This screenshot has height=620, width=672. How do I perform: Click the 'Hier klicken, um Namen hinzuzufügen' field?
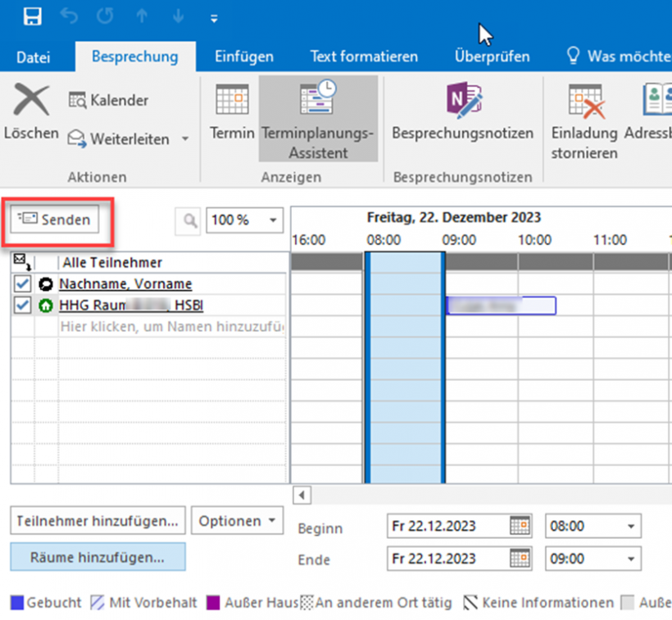[x=172, y=327]
